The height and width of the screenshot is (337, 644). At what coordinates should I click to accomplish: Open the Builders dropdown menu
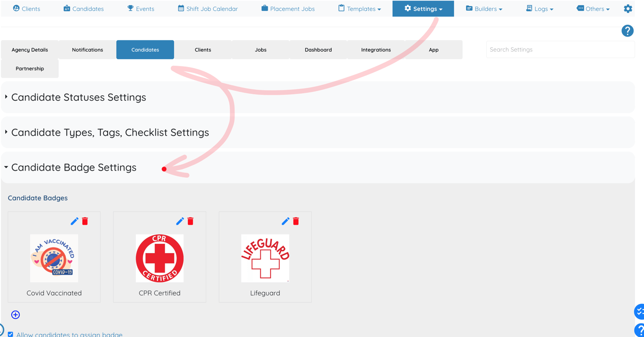click(484, 8)
